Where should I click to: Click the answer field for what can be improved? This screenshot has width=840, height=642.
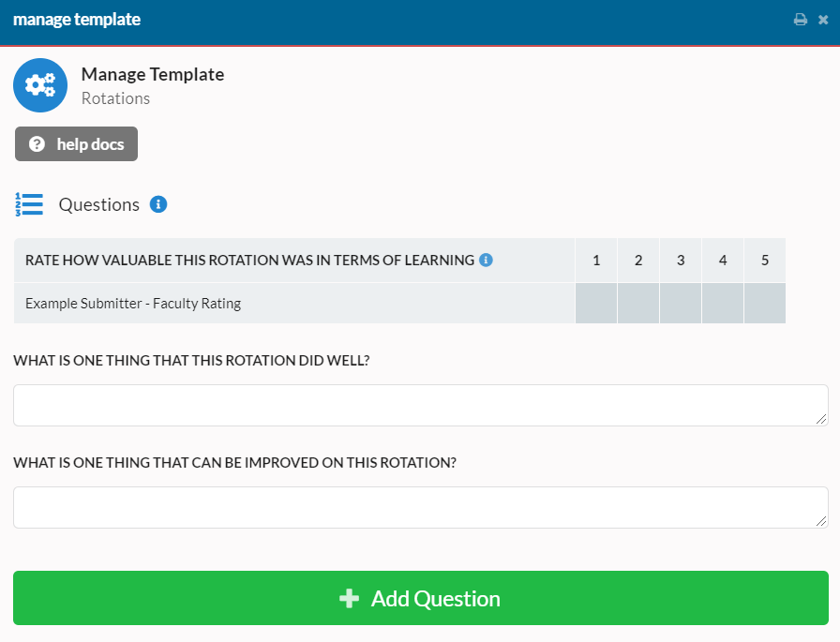(420, 507)
